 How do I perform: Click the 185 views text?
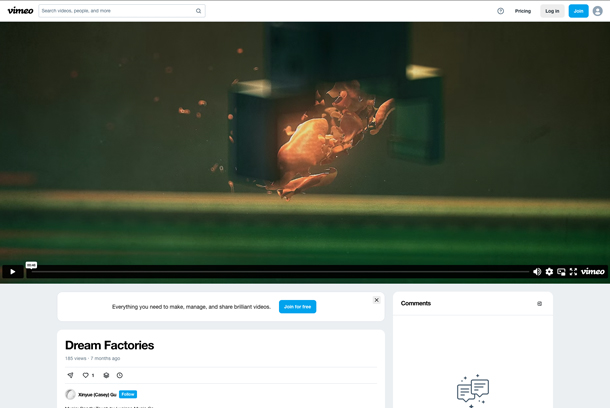click(75, 358)
